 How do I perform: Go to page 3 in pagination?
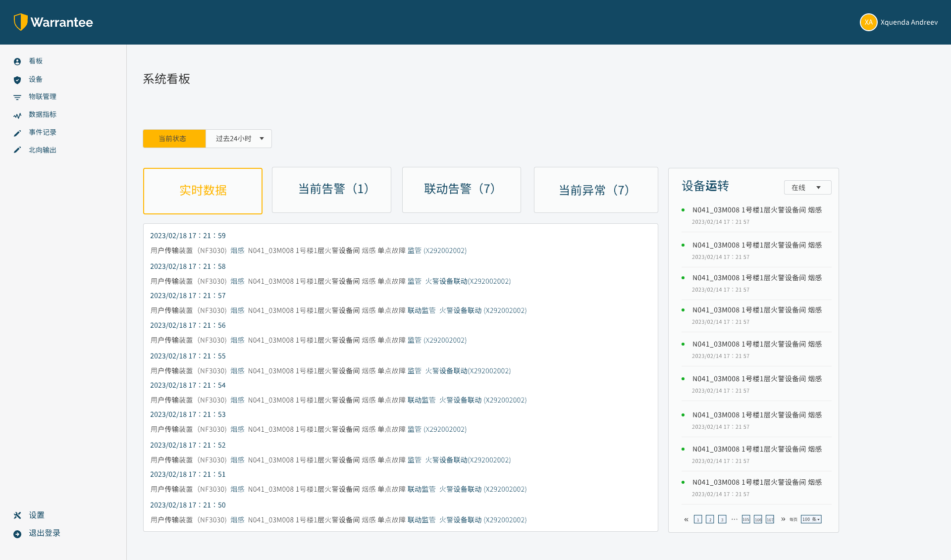tap(722, 519)
